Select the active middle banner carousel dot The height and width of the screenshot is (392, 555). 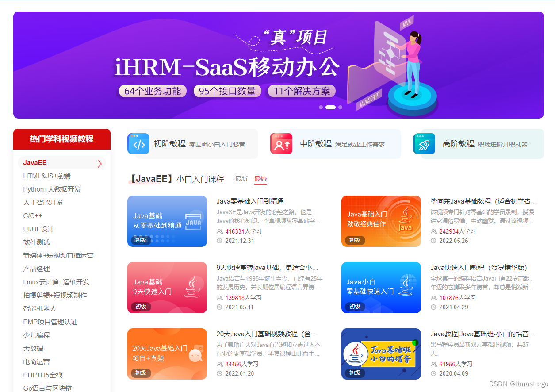tap(330, 107)
